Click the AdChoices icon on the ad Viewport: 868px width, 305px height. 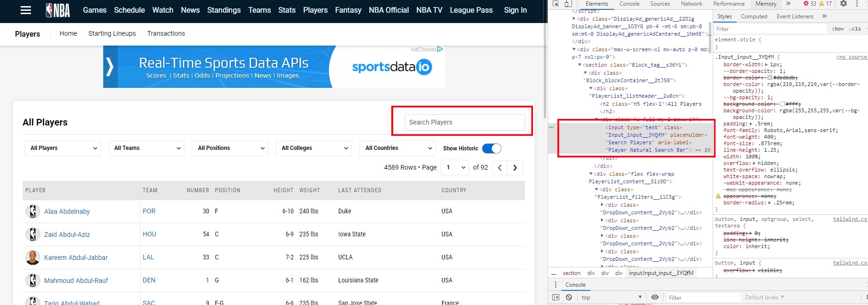[440, 49]
